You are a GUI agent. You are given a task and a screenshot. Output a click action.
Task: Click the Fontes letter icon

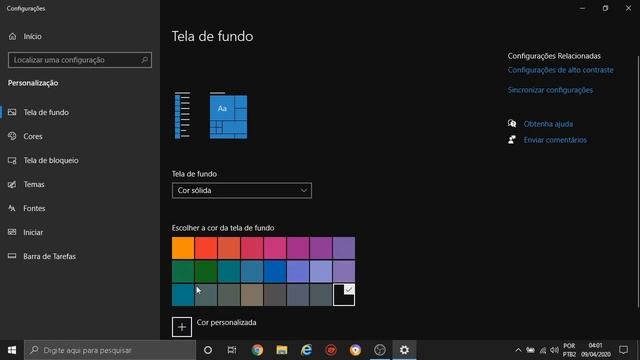click(x=12, y=208)
